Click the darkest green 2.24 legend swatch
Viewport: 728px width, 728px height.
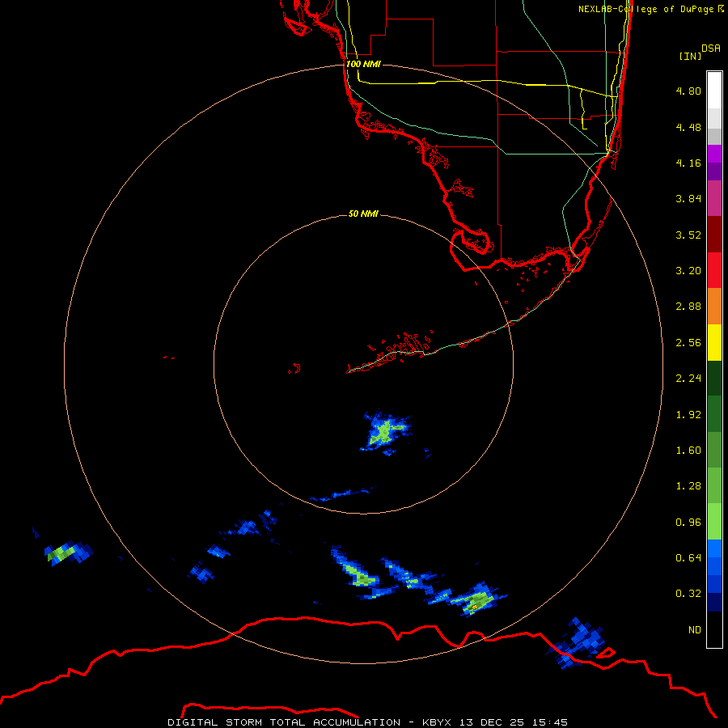coord(714,378)
